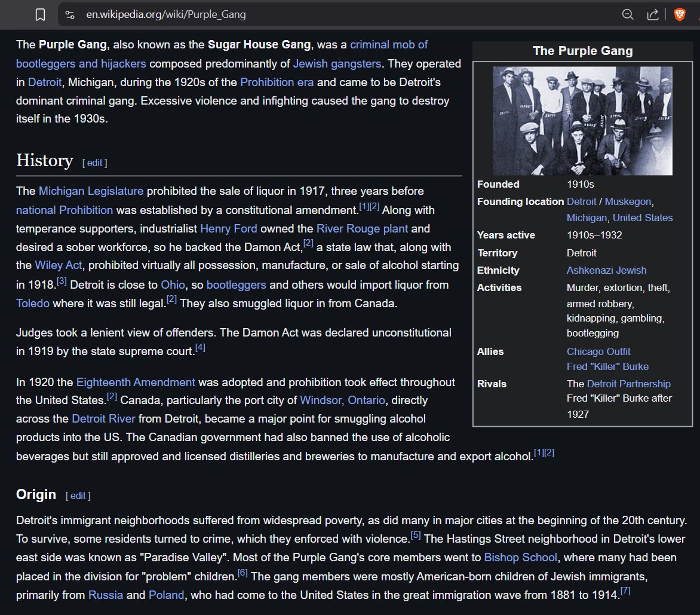Open the 'Detroit River' link
700x615 pixels.
(x=103, y=419)
